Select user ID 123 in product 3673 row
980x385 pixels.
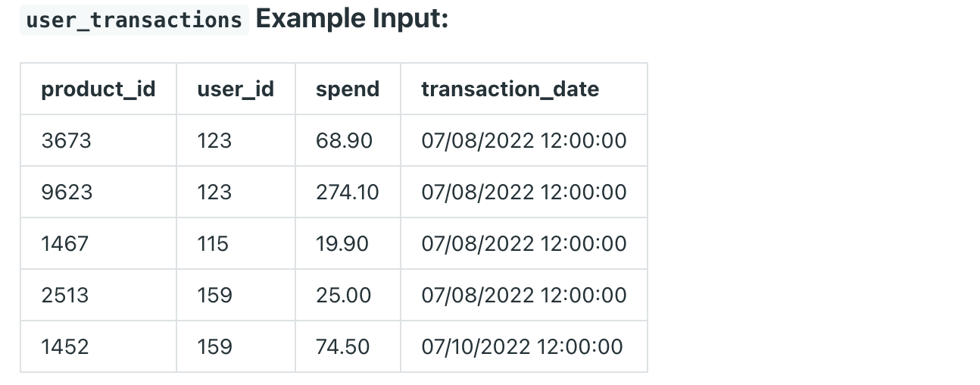[214, 141]
